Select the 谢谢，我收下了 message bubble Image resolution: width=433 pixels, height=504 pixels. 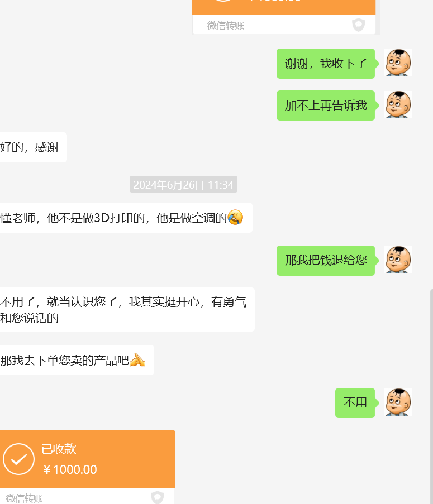(326, 63)
